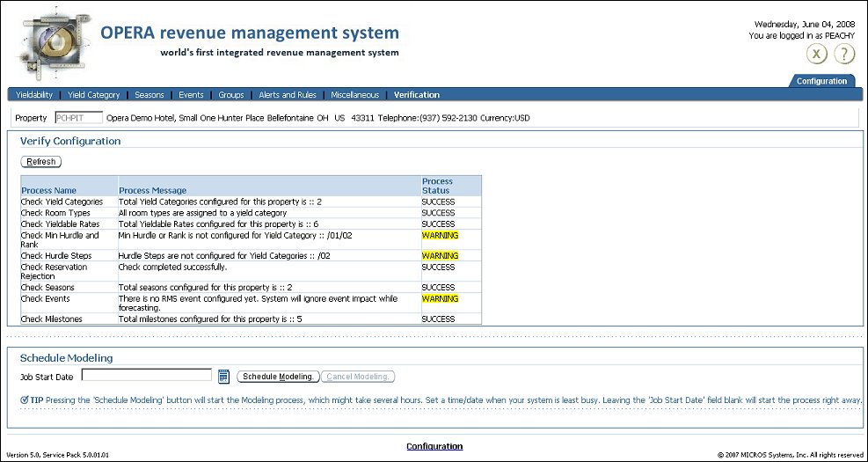Viewport: 868px width, 462px height.
Task: Click the Cancel Modeling button
Action: (358, 377)
